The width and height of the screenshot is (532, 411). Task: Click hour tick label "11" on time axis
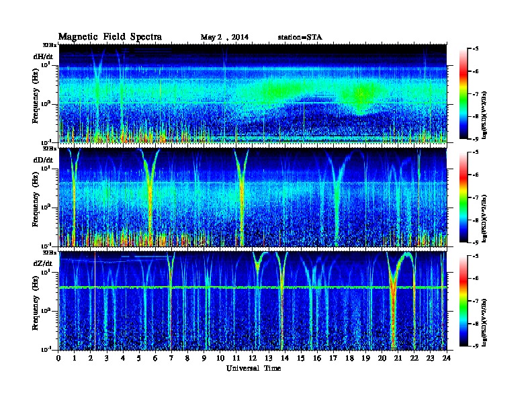click(x=236, y=359)
